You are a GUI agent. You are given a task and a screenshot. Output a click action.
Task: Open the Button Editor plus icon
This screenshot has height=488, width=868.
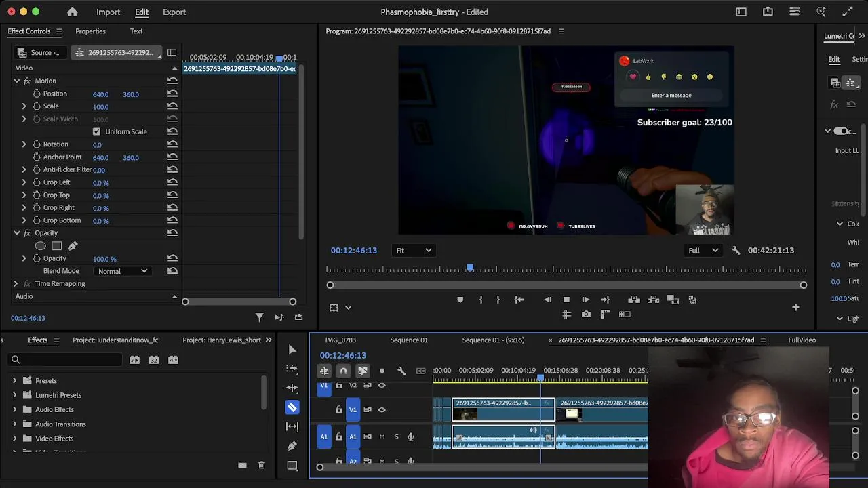795,308
